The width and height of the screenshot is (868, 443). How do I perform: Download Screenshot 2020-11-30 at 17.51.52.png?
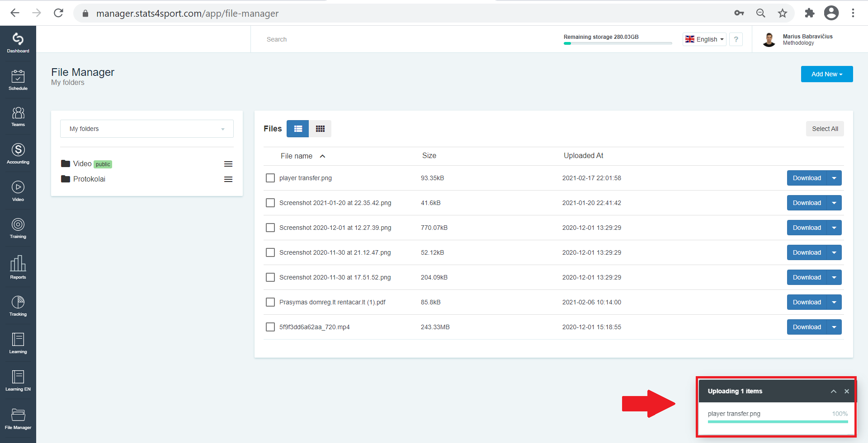pyautogui.click(x=807, y=277)
